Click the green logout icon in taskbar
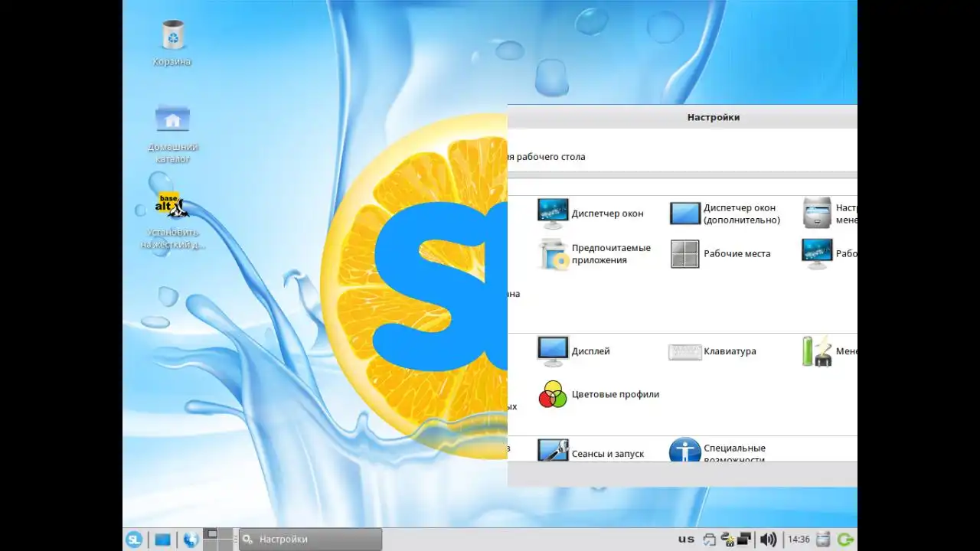This screenshot has height=551, width=980. (845, 540)
